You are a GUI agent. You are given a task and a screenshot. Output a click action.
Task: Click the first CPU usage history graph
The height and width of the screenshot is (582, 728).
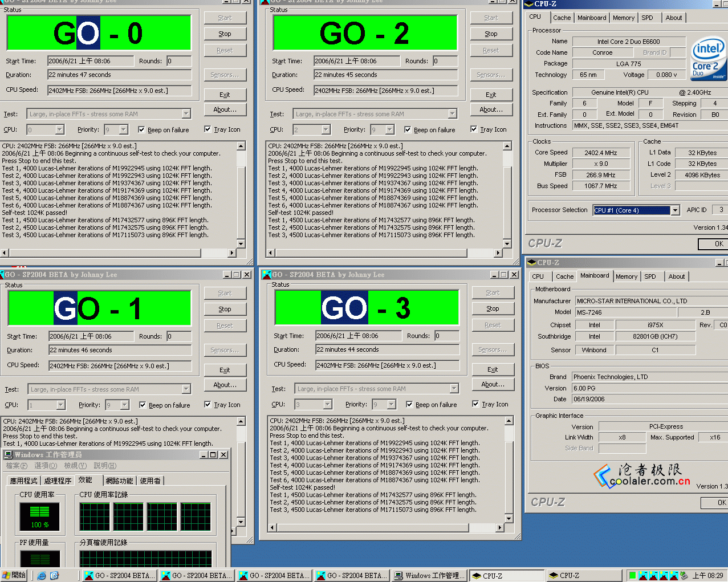pyautogui.click(x=95, y=516)
